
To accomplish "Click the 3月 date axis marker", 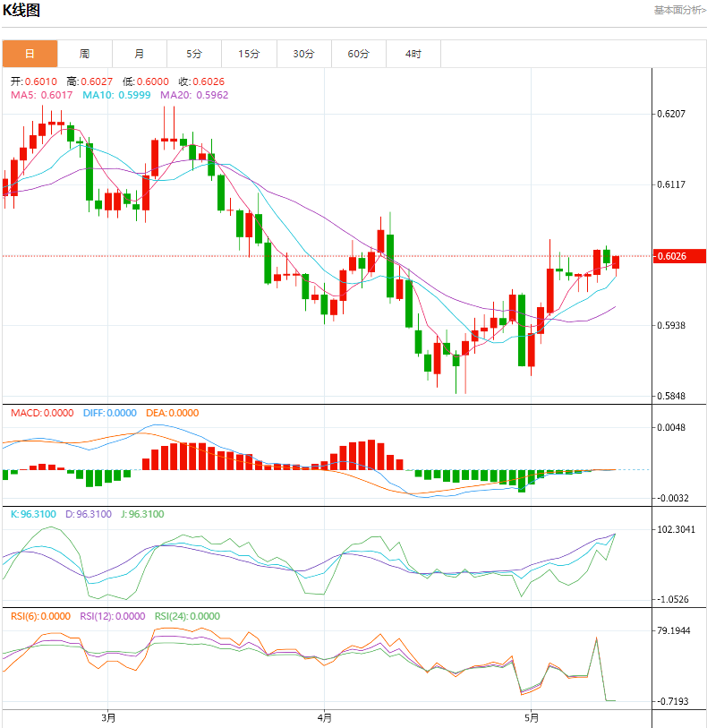I will (x=108, y=716).
